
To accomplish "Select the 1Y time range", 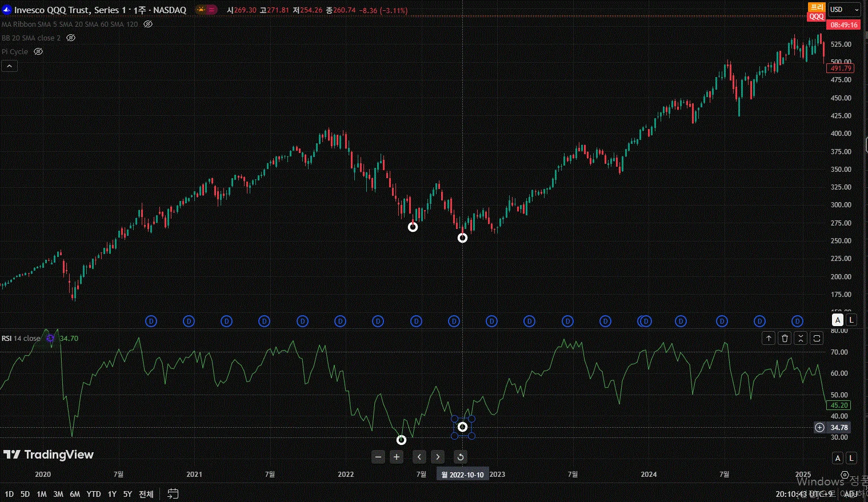I will 112,494.
